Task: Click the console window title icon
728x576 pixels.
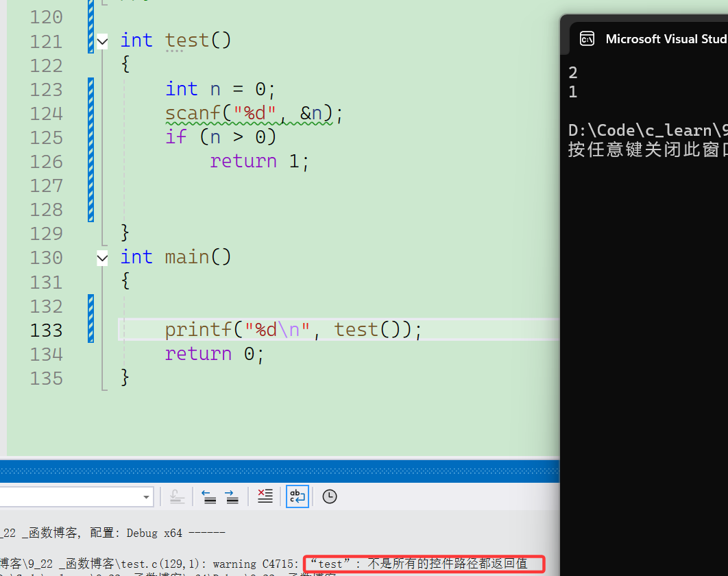Action: [587, 39]
